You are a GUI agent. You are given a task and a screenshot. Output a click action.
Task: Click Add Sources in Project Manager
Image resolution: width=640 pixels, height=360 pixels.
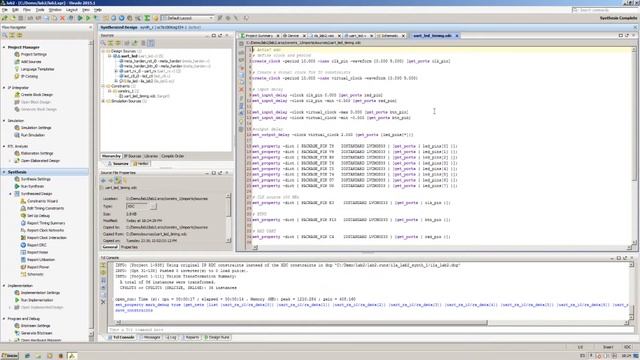coord(31,62)
